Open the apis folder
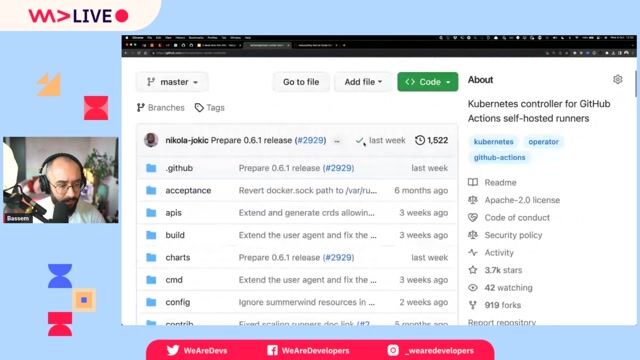This screenshot has height=360, width=640. [173, 213]
